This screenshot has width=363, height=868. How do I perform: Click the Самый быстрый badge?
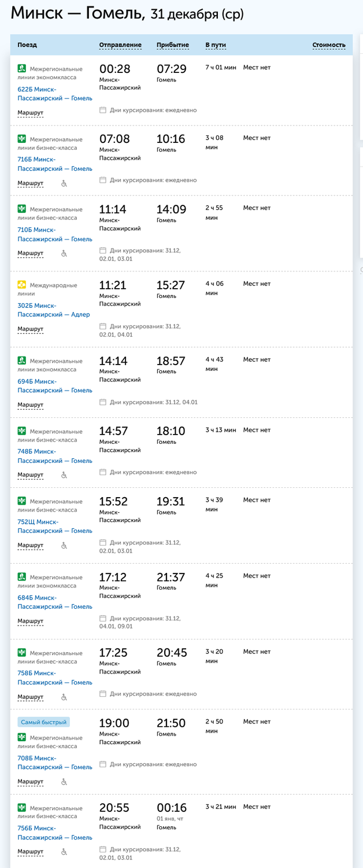pos(44,722)
